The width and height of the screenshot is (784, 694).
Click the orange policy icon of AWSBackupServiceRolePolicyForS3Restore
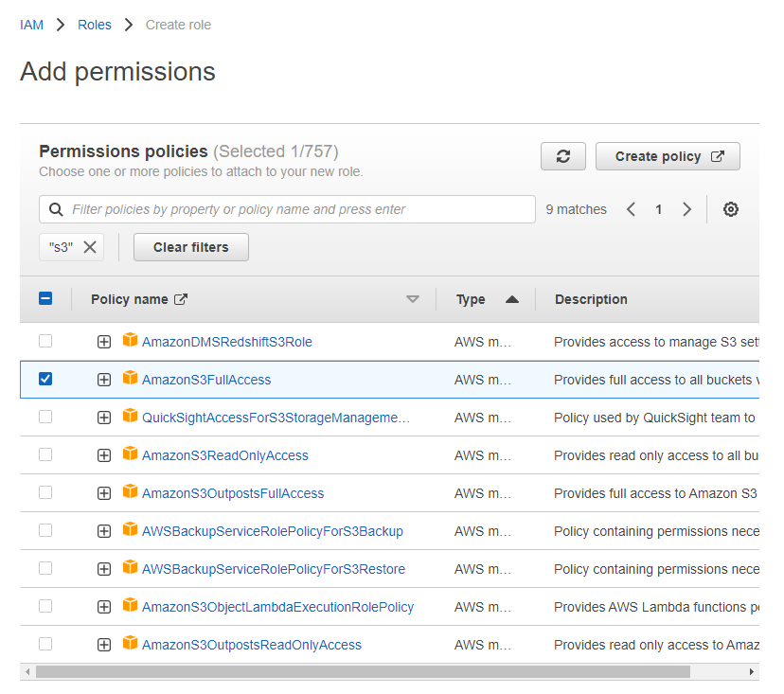[x=130, y=567]
